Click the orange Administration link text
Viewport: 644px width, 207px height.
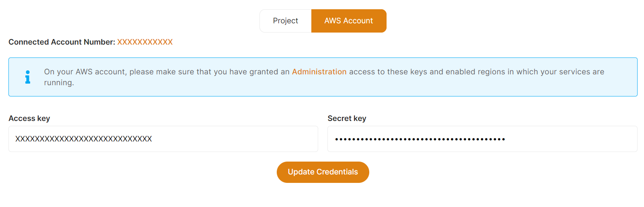click(x=319, y=72)
